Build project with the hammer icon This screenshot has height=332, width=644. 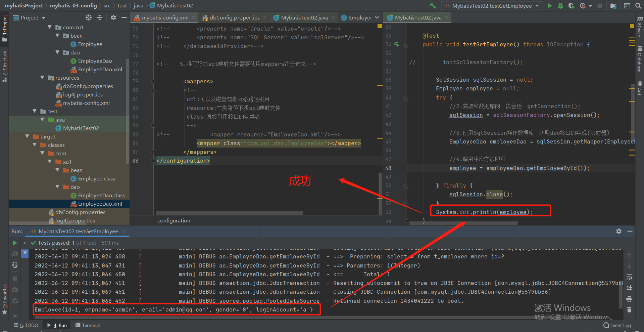coord(433,6)
